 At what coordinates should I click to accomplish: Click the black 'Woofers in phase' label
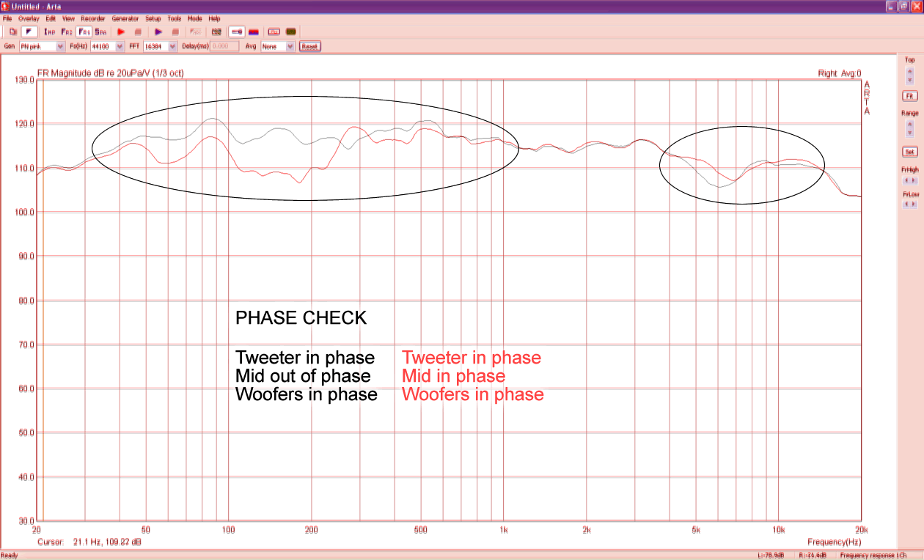click(307, 394)
